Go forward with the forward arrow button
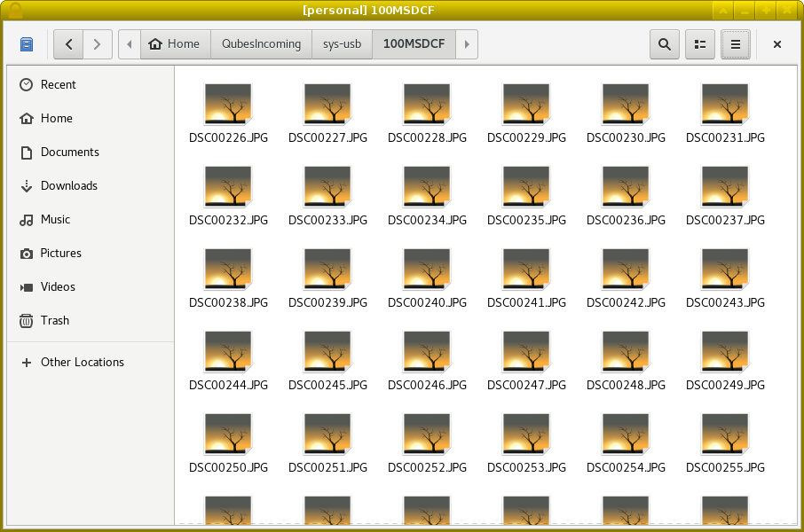The width and height of the screenshot is (804, 532). pyautogui.click(x=98, y=44)
